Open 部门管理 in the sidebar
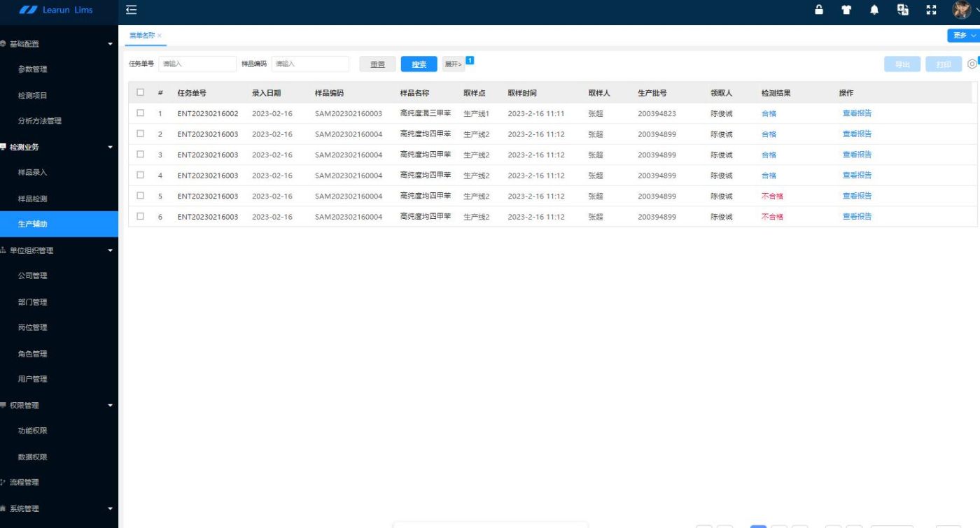This screenshot has width=980, height=528. click(x=32, y=302)
